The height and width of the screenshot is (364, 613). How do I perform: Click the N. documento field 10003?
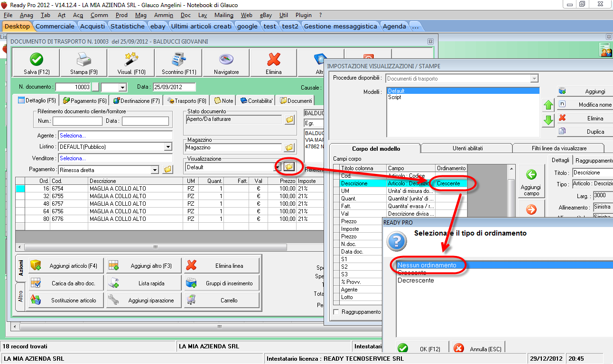coord(73,87)
